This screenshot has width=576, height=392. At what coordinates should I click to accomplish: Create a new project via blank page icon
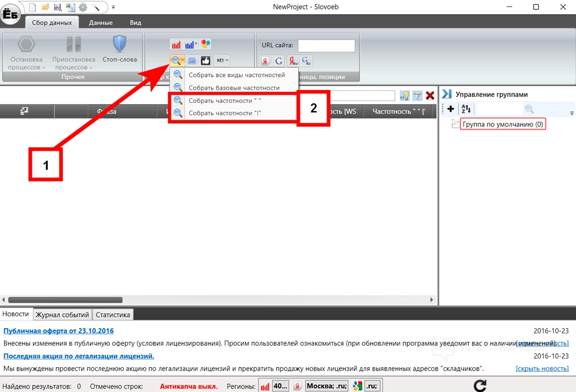click(33, 7)
